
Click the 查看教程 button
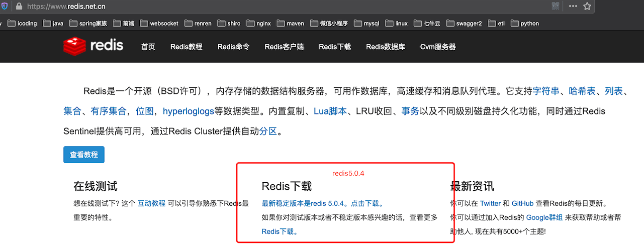pos(84,155)
